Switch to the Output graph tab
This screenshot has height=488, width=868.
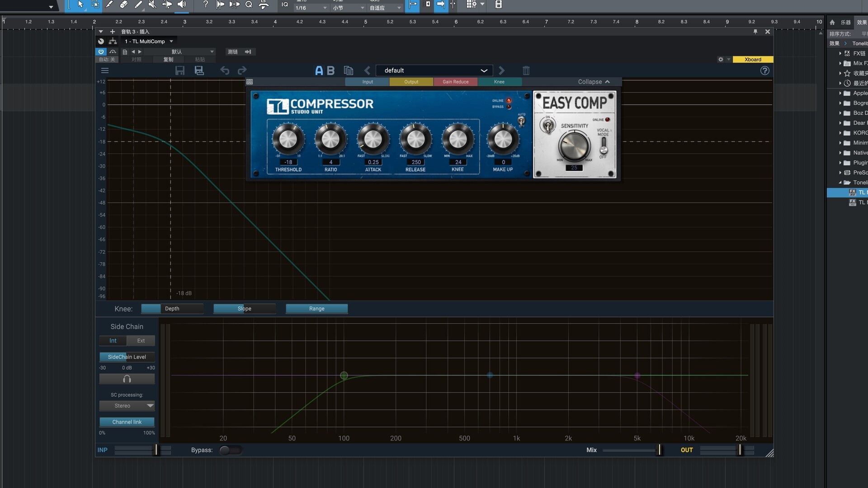(x=411, y=82)
